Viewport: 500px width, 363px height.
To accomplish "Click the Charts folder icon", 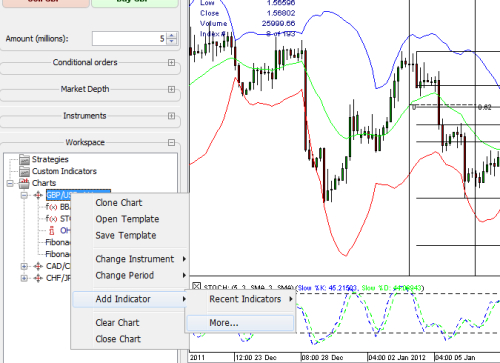I will 24,183.
